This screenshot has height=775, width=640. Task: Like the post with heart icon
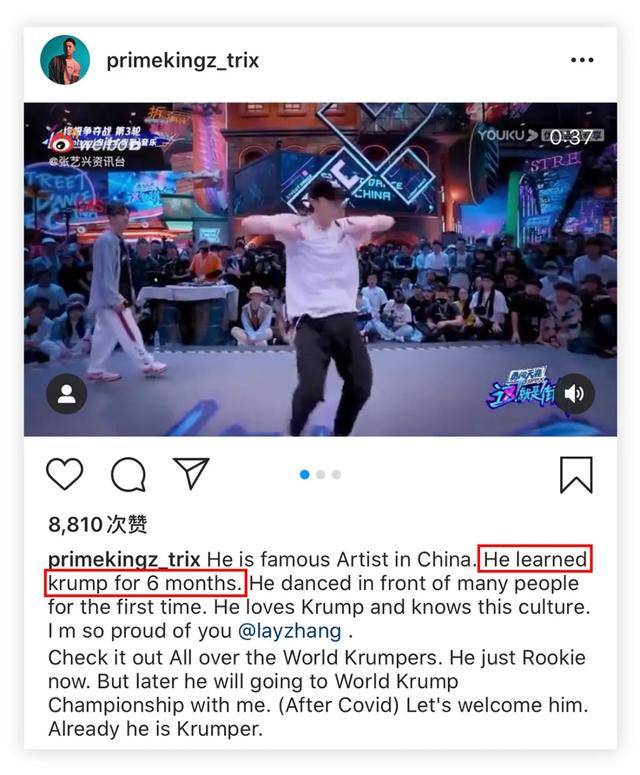[64, 474]
